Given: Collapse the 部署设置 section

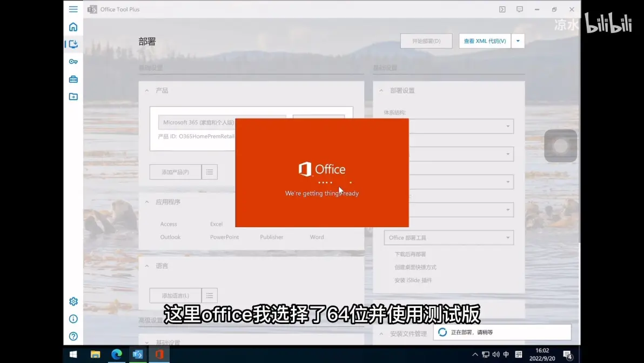Looking at the screenshot, I should point(381,90).
